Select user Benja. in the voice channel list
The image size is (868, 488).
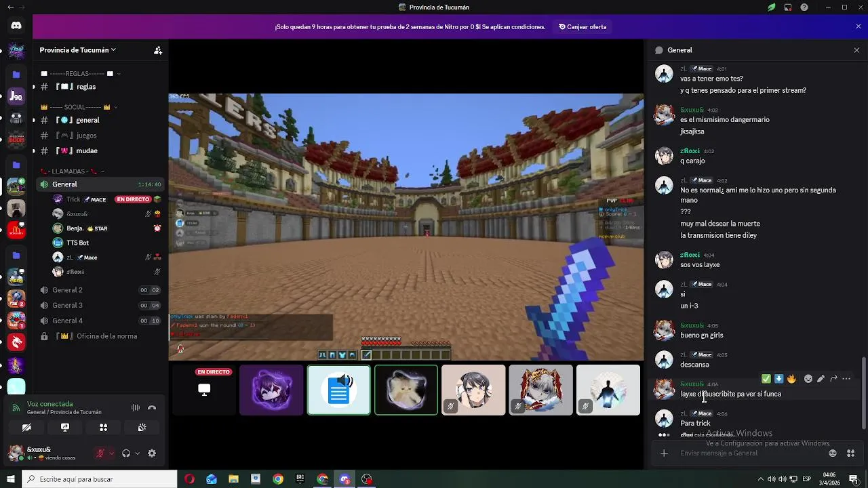(x=107, y=228)
